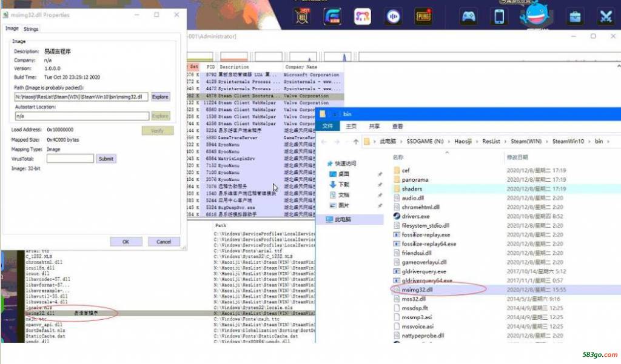621x364 pixels.
Task: Go forward using Explorer's forward arrow
Action: coord(336,141)
